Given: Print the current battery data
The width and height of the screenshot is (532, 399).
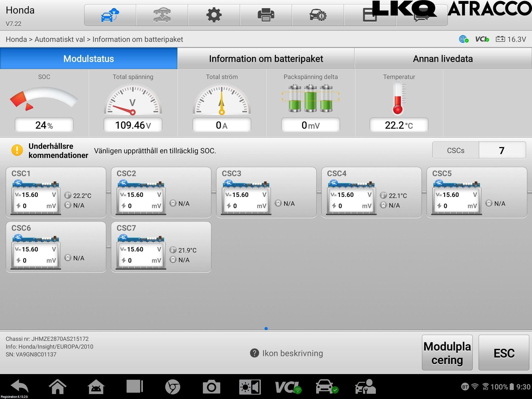Looking at the screenshot, I should [266, 15].
